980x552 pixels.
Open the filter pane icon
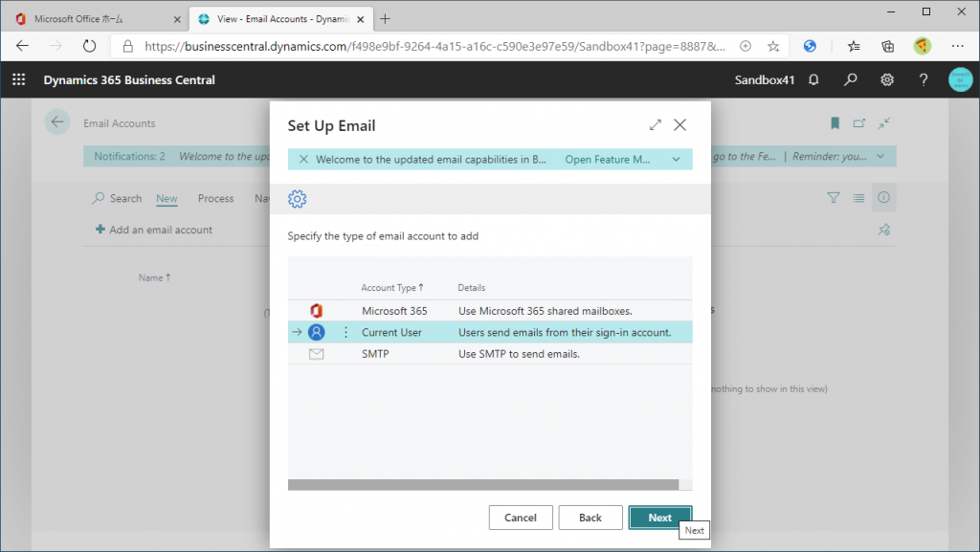pos(834,198)
